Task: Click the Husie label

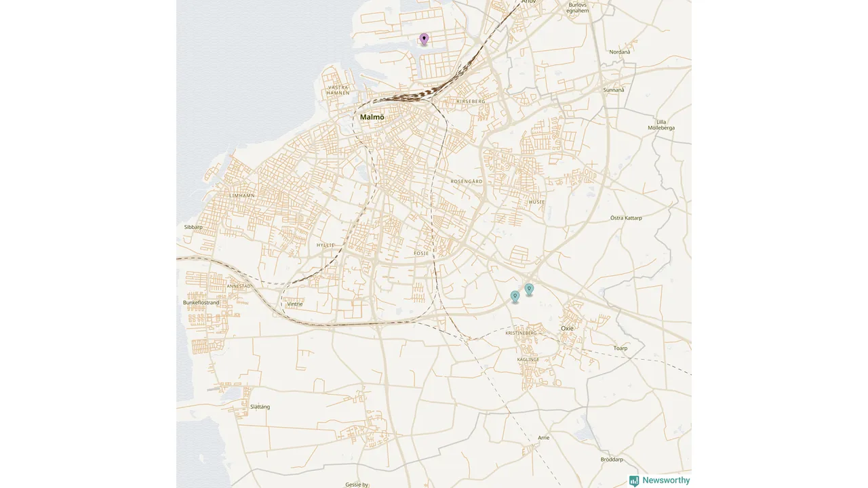Action: click(x=537, y=202)
